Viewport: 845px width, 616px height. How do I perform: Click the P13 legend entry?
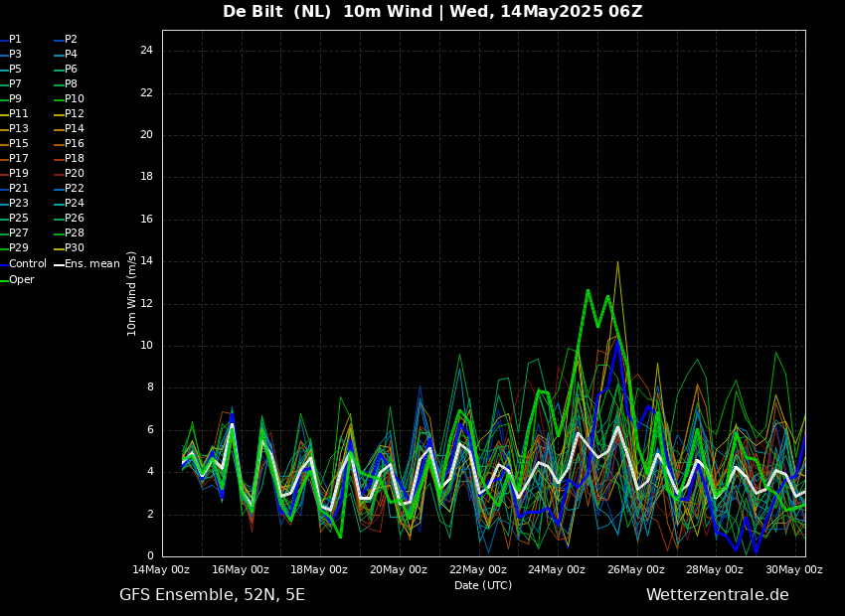coord(18,129)
